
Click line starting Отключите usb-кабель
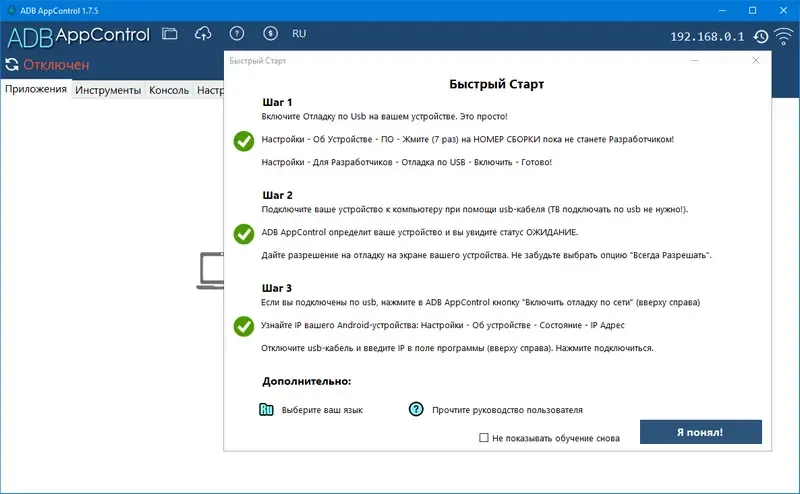pyautogui.click(x=457, y=348)
